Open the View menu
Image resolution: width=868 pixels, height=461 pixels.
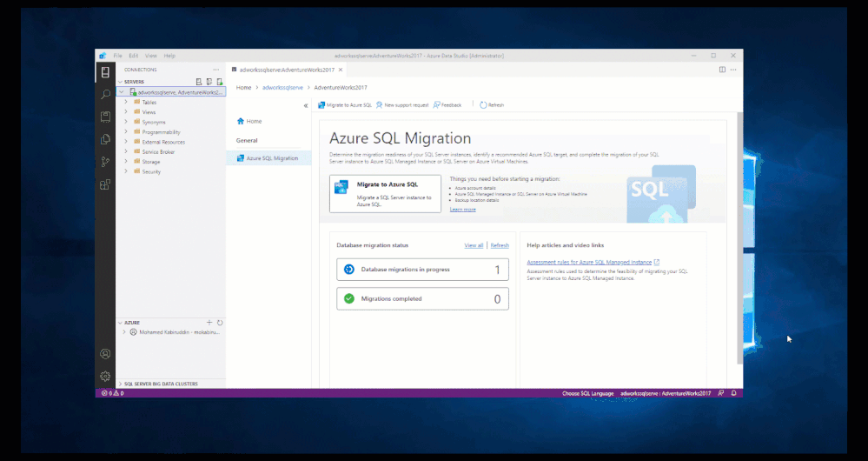pos(150,56)
